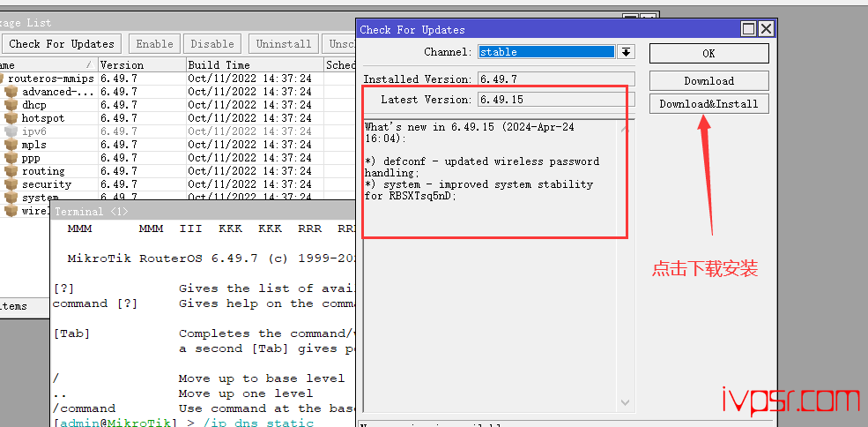Select the advanced-tools package icon
Screen dimensions: 868x427
click(11, 92)
